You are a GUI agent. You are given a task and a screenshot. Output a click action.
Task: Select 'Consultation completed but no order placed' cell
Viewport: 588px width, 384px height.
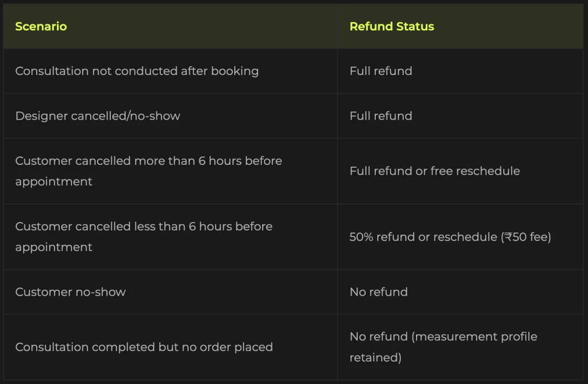point(144,347)
